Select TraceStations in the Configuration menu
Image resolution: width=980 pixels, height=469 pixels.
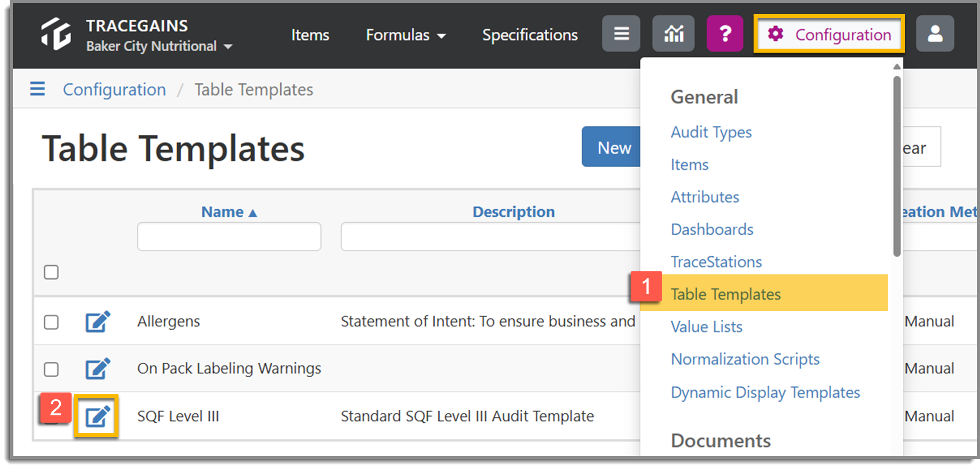(716, 262)
